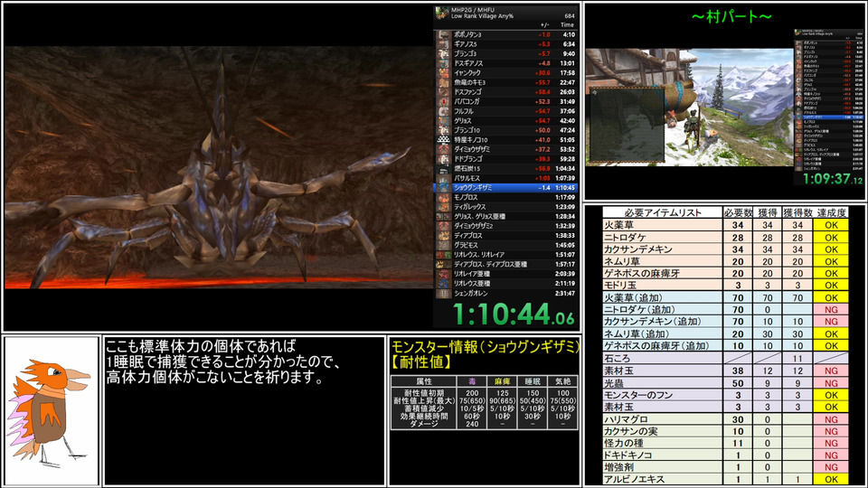Click the モドリ玉 item name
Image resolution: width=868 pixels, height=488 pixels.
(x=619, y=286)
